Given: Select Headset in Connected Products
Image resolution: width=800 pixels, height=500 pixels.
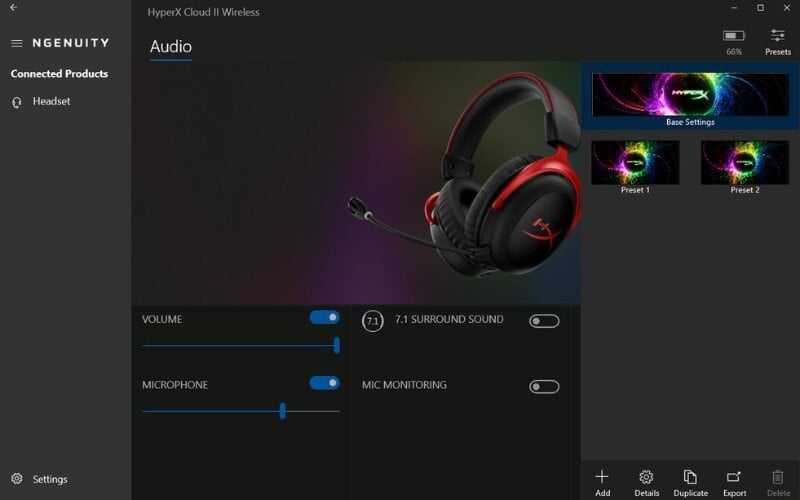Looking at the screenshot, I should coord(50,101).
